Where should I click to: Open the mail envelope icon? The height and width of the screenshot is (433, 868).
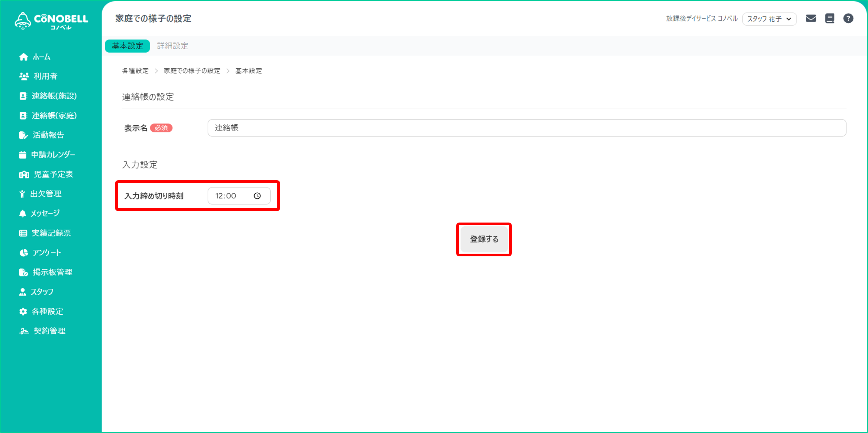tap(811, 18)
